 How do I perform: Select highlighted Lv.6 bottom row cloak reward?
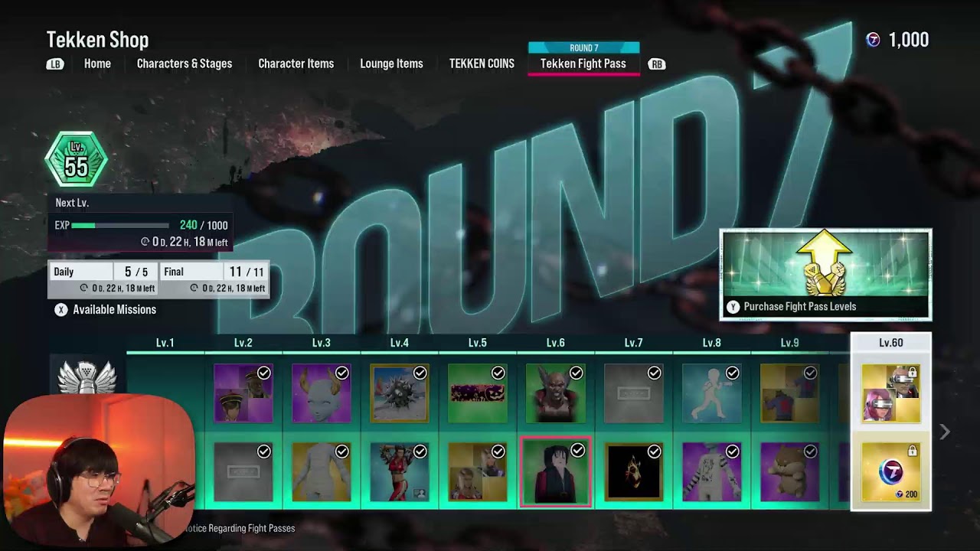click(556, 472)
